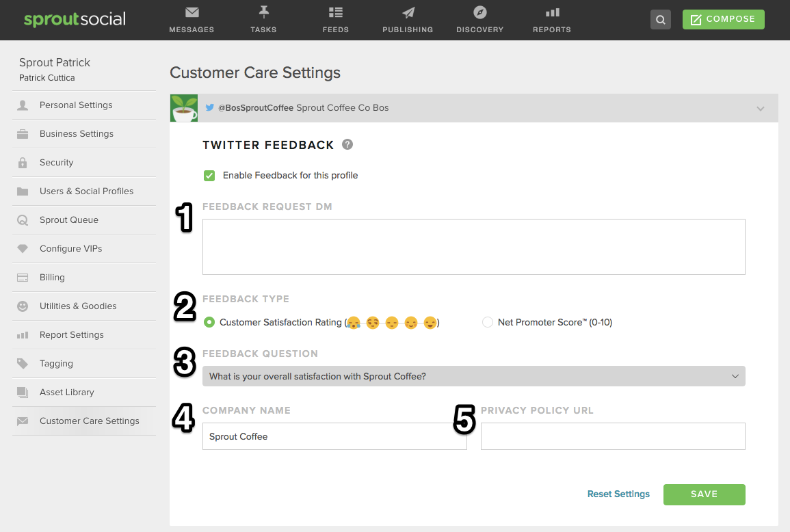Click the Sprout Patrick account name
The height and width of the screenshot is (532, 790).
tap(55, 62)
